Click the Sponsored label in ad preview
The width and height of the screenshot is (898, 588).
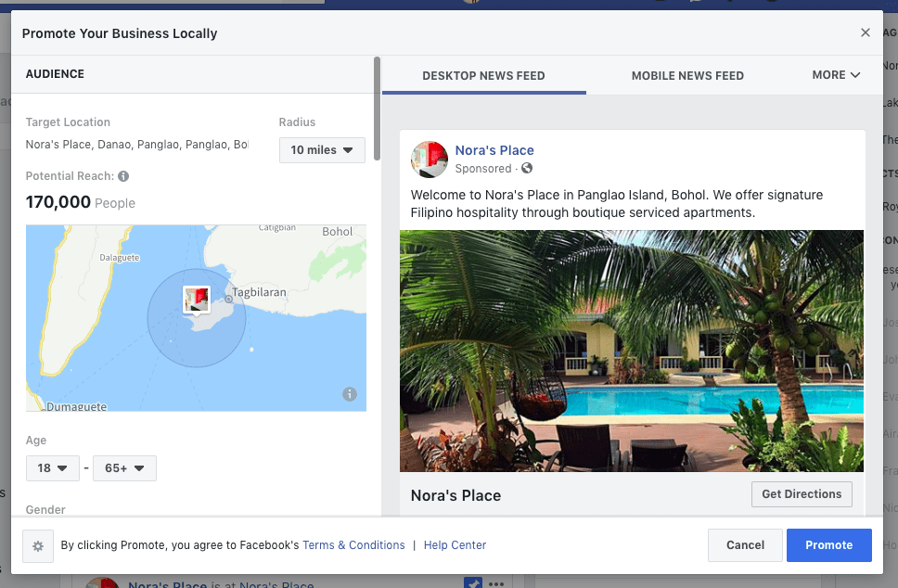(483, 168)
